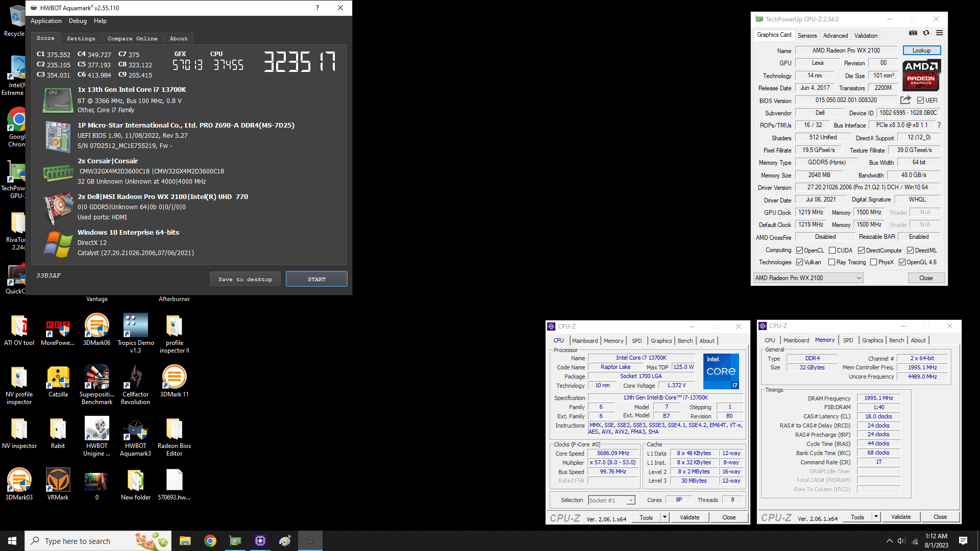The width and height of the screenshot is (980, 551).
Task: Open the Aquamark question mark help button
Action: pyautogui.click(x=317, y=8)
